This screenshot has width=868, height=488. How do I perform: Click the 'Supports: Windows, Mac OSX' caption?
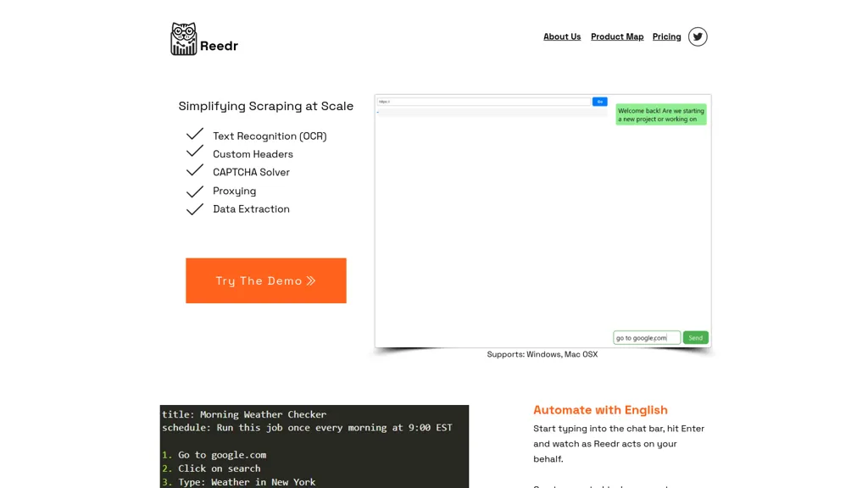[542, 354]
